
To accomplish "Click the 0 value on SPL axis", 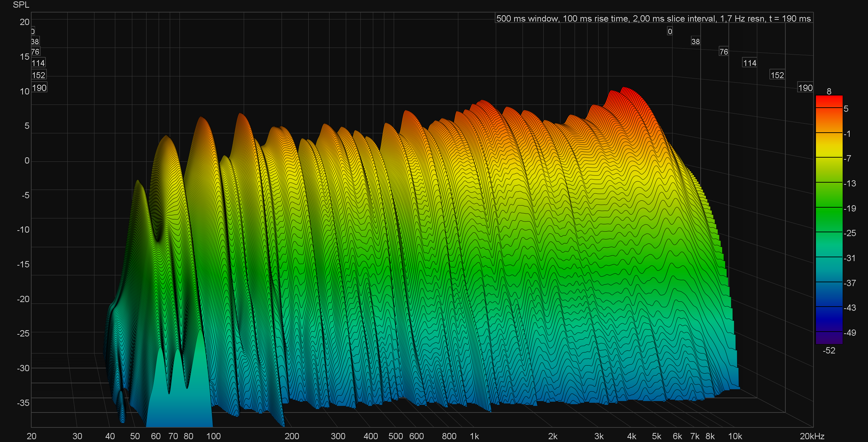I will point(27,160).
